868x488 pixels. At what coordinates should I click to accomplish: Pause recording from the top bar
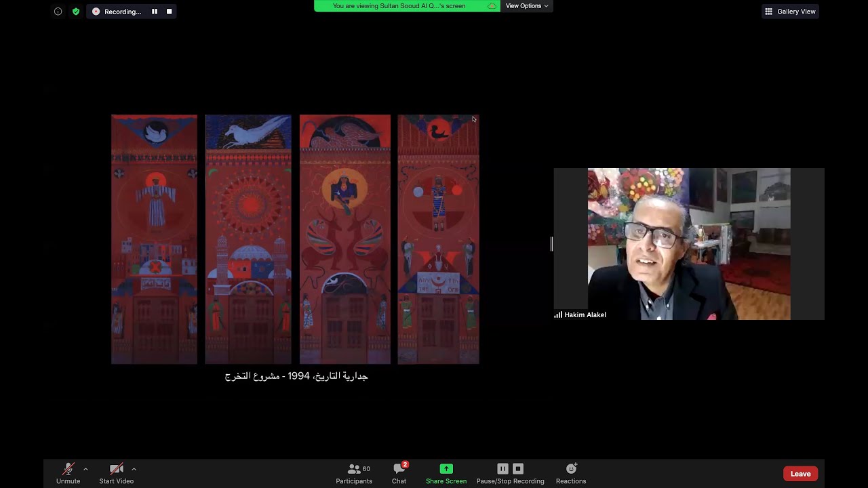coord(155,12)
